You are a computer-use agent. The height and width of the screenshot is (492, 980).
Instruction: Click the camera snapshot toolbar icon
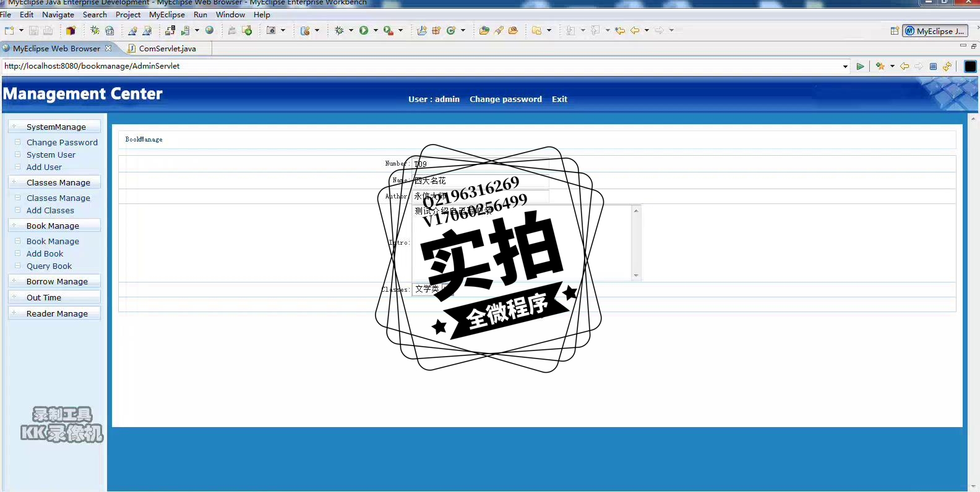pos(271,30)
